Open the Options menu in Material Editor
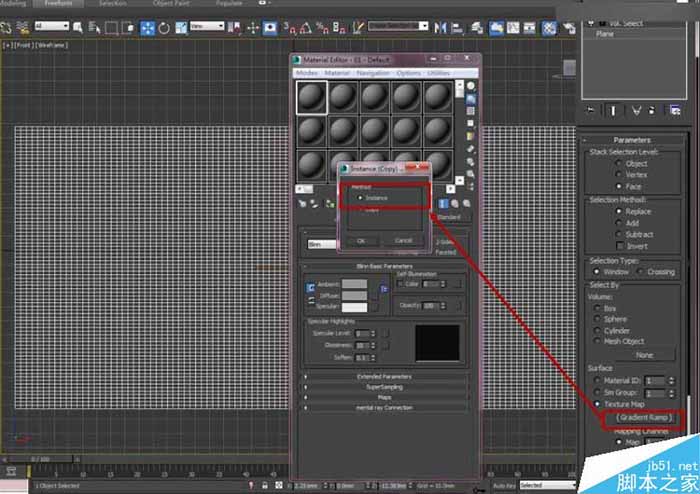 coord(408,73)
